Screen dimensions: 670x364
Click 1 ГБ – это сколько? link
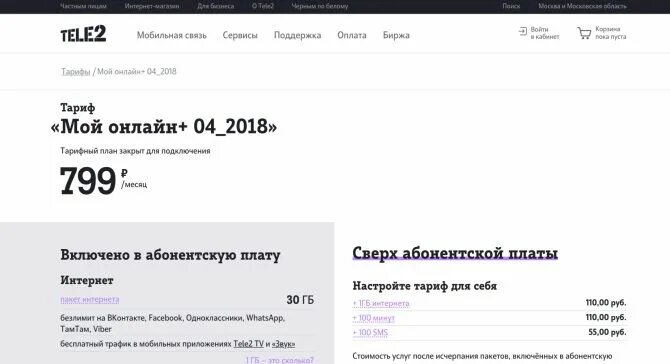(x=279, y=360)
